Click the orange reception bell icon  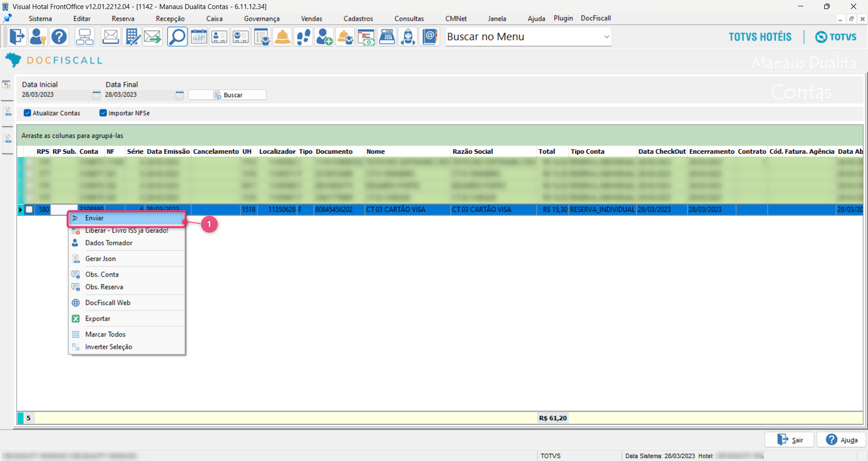[x=283, y=37]
